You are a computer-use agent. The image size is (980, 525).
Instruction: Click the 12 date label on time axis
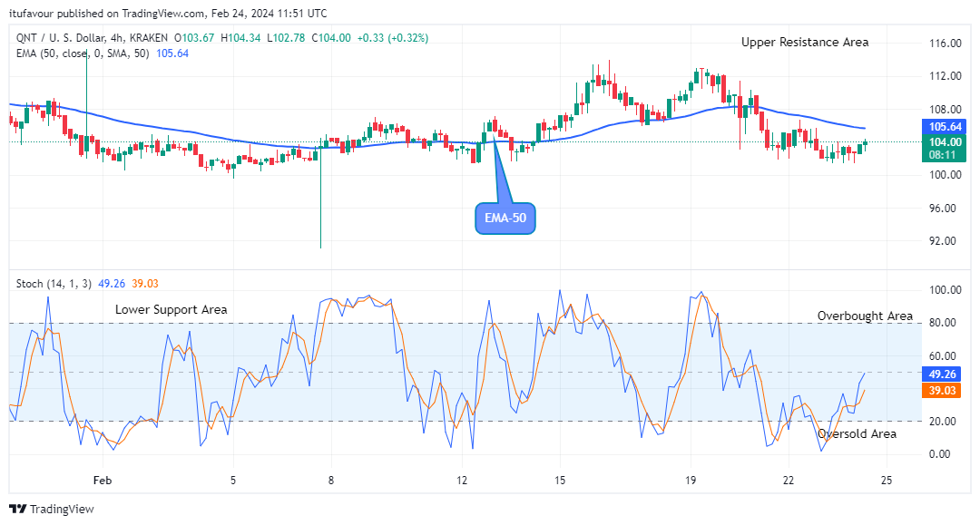(462, 481)
